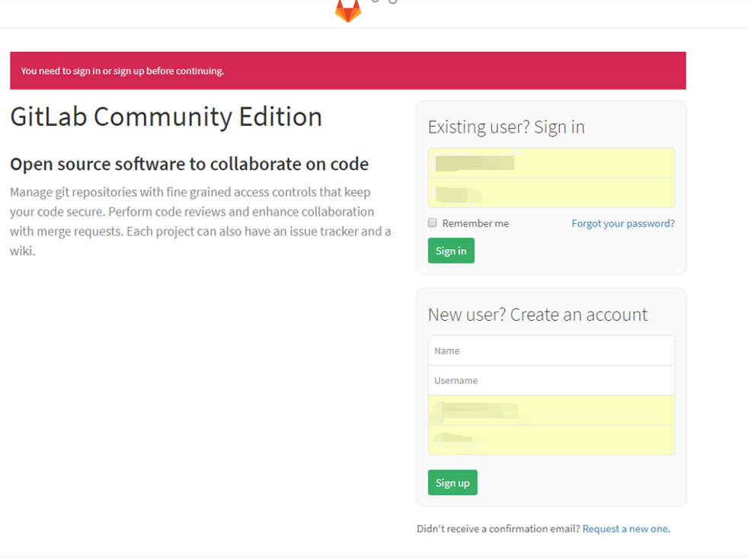Select the sign-in password field
The height and width of the screenshot is (560, 748).
(551, 194)
